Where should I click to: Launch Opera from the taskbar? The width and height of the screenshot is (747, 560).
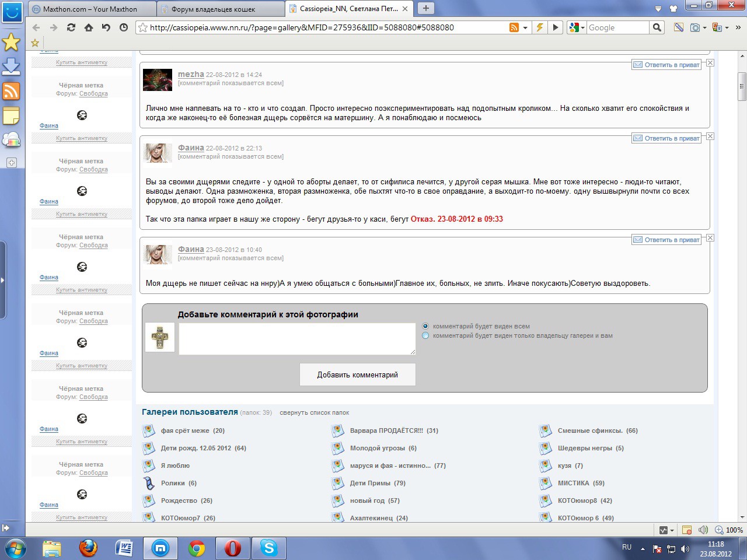(233, 548)
